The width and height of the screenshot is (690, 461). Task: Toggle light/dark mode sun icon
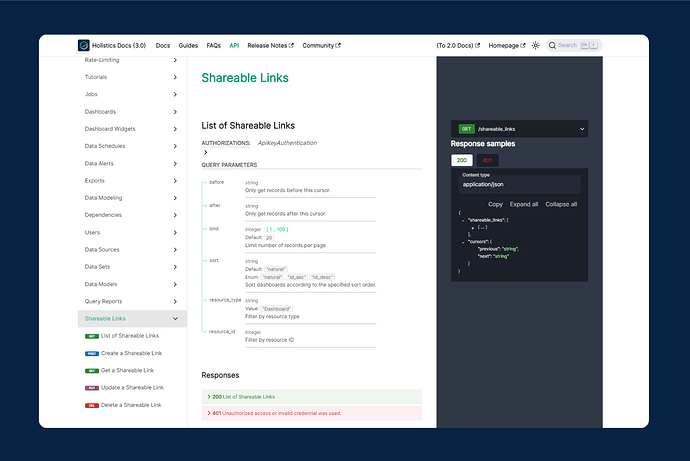click(x=536, y=45)
